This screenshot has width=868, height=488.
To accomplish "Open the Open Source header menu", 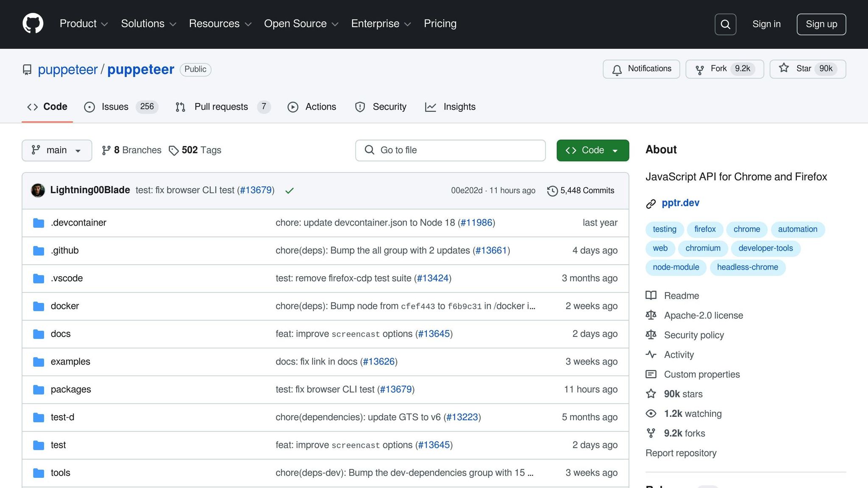I will 301,24.
